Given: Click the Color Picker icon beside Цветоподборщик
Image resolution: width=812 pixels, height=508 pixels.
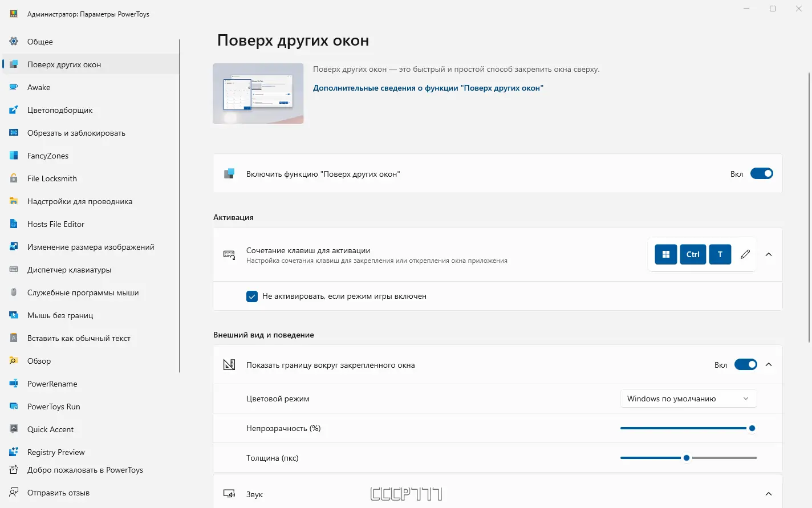Looking at the screenshot, I should click(14, 109).
